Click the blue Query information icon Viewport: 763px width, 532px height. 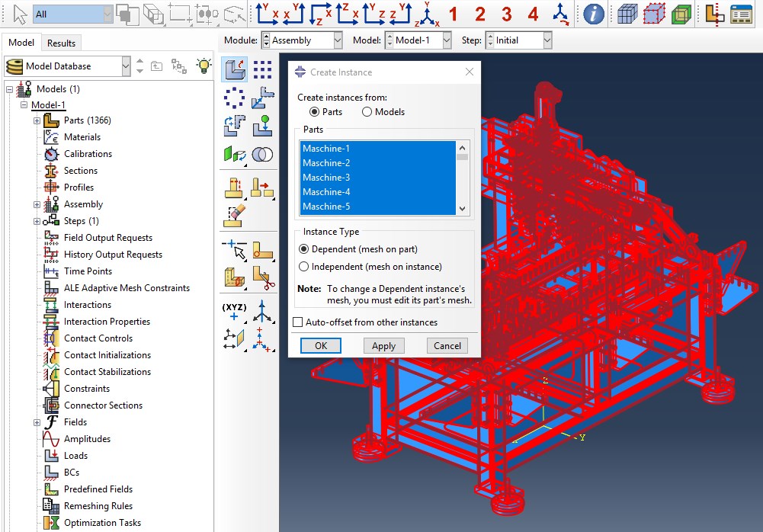tap(594, 14)
